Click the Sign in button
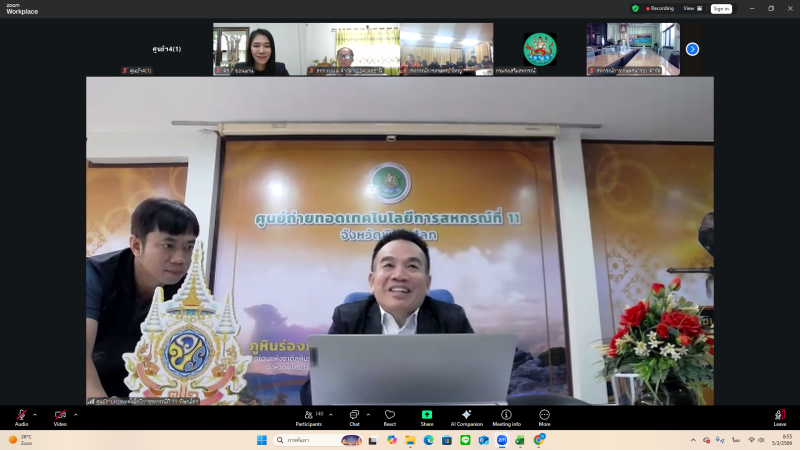Screen dimensions: 800x450 720,8
